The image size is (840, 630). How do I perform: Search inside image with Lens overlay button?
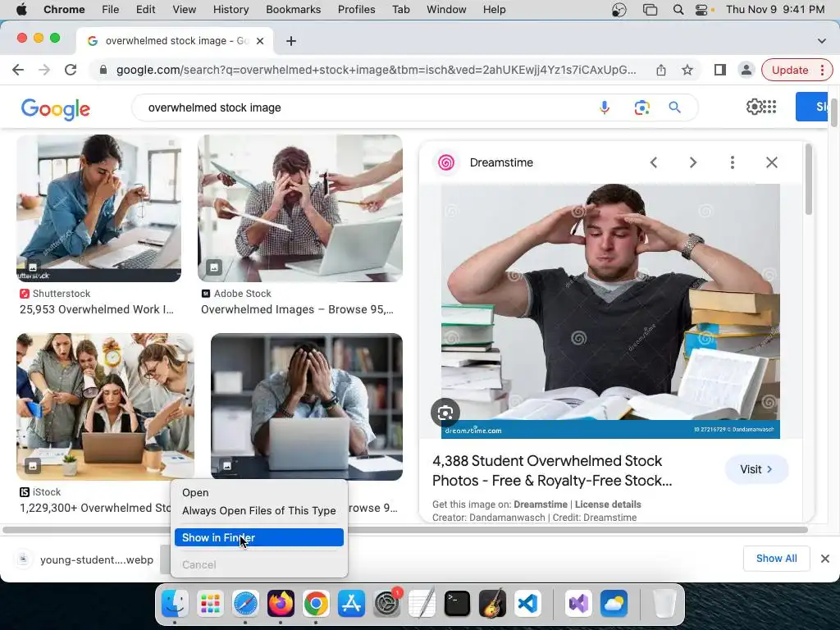click(x=445, y=413)
